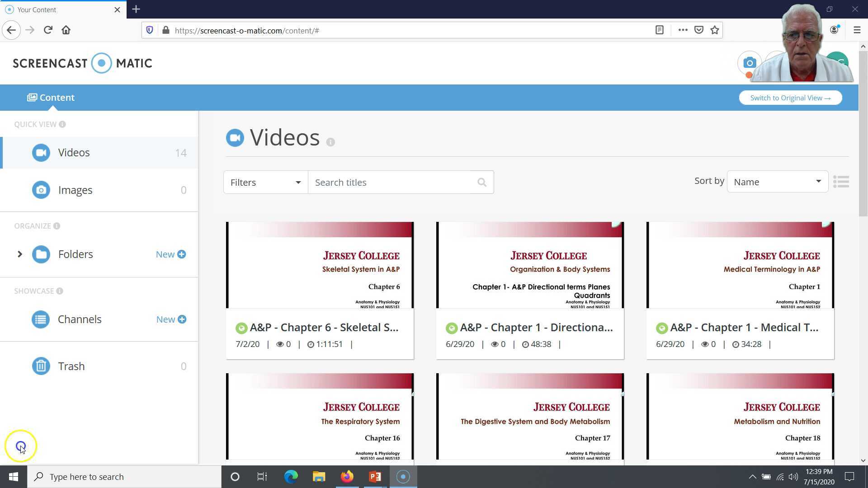Open PowerPoint from the Windows taskbar

click(x=375, y=477)
